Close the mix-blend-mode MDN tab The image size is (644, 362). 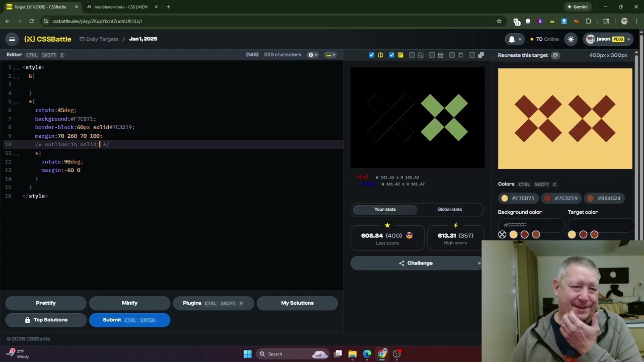click(x=156, y=7)
